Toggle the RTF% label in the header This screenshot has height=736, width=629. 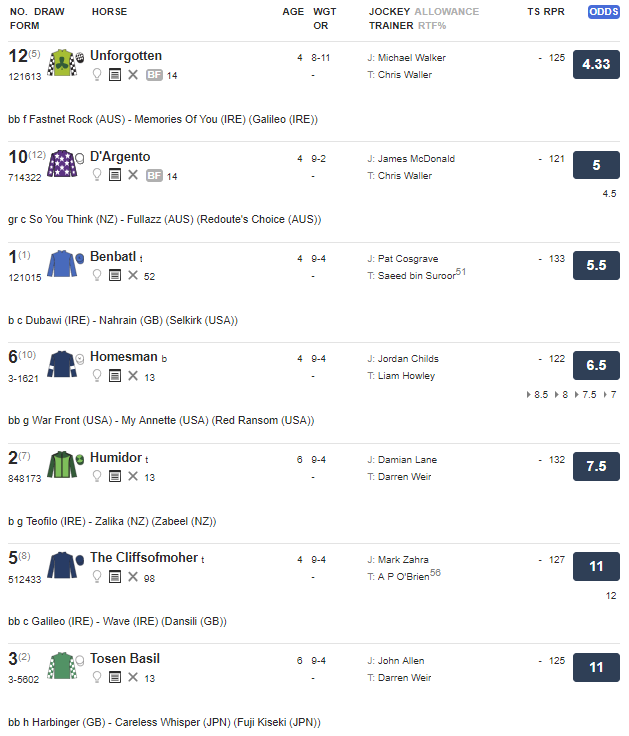point(432,26)
